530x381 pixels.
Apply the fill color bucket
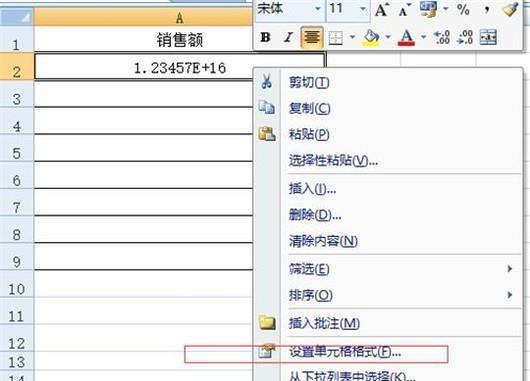tap(371, 37)
